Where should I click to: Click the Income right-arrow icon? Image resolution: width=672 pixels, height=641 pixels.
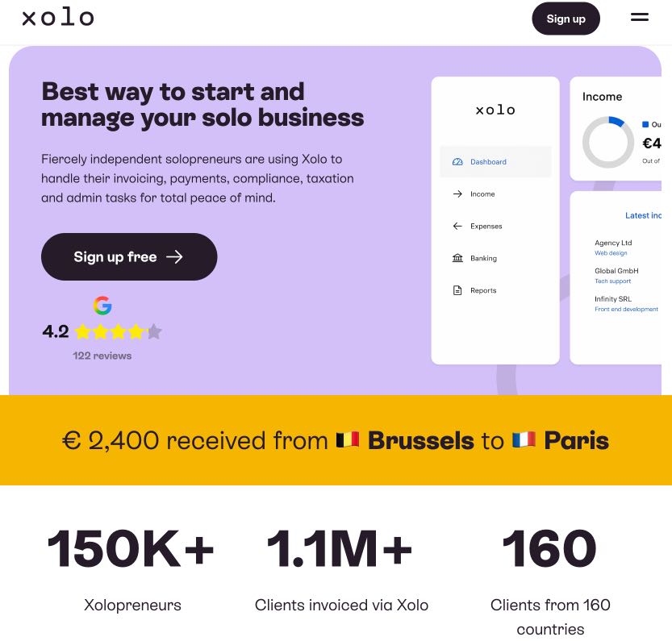457,194
